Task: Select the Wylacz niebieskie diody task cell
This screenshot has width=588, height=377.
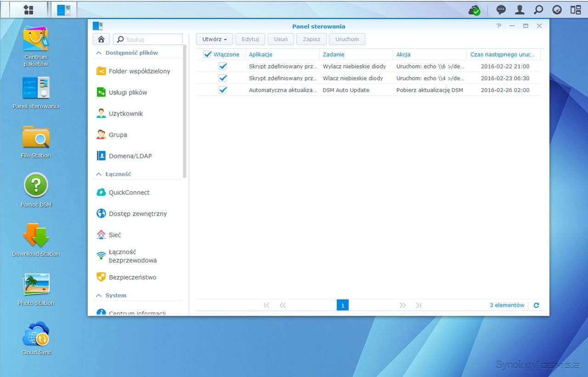Action: click(356, 66)
